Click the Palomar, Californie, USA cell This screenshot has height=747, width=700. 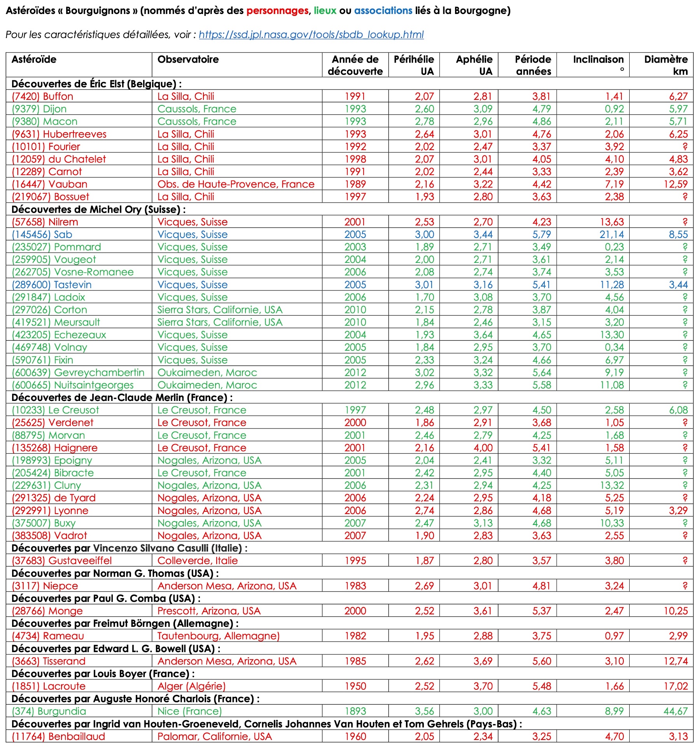(215, 737)
